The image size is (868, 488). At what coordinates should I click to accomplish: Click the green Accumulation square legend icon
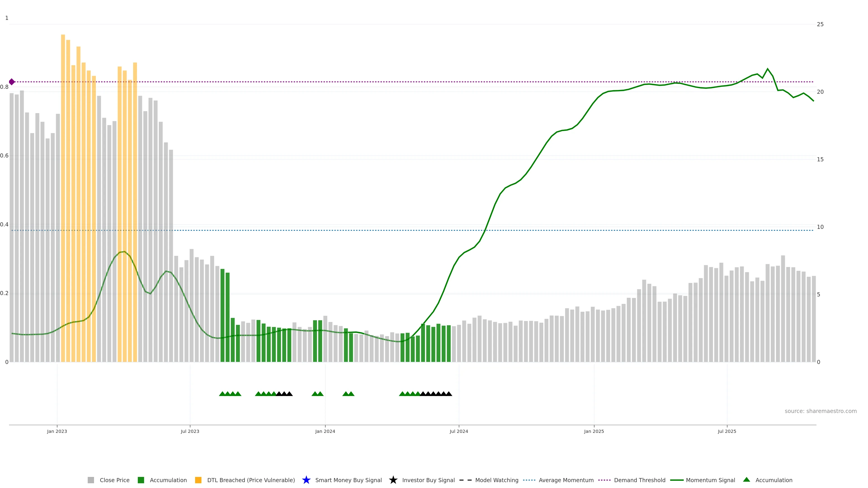point(141,480)
